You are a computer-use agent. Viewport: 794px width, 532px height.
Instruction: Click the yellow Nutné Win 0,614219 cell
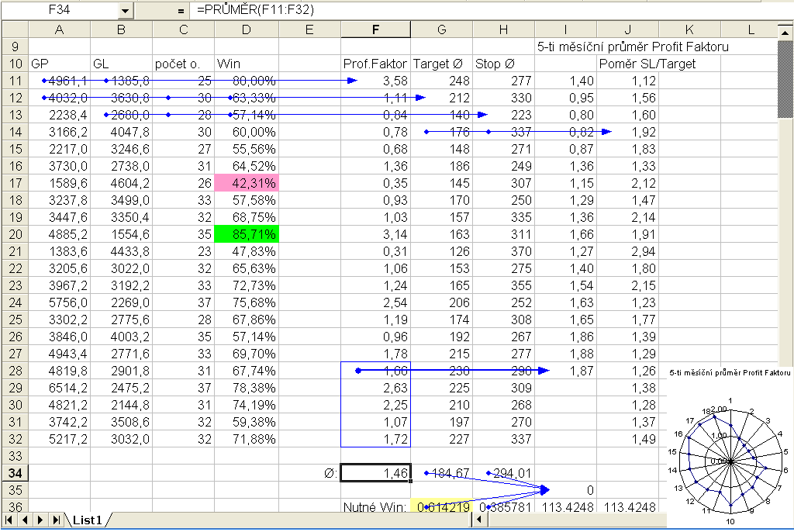(441, 506)
